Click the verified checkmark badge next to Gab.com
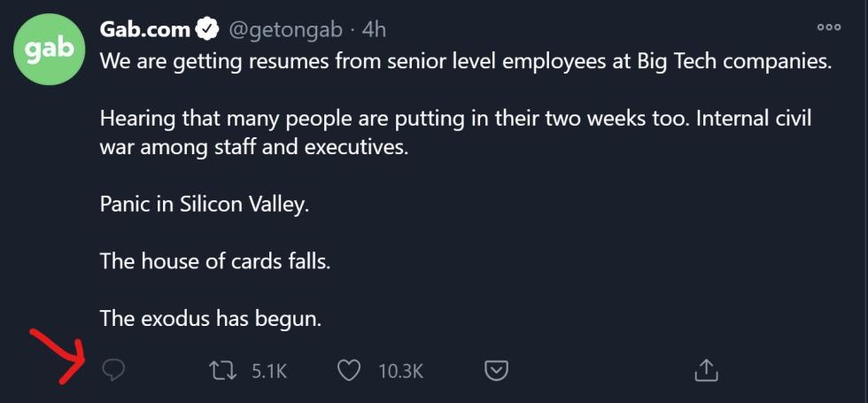The image size is (868, 403). click(x=207, y=29)
